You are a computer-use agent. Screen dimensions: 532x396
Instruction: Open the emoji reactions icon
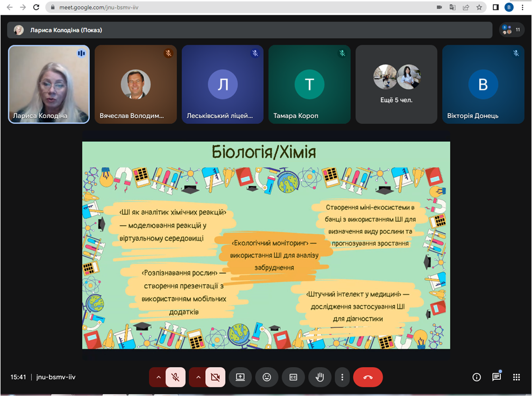tap(267, 377)
